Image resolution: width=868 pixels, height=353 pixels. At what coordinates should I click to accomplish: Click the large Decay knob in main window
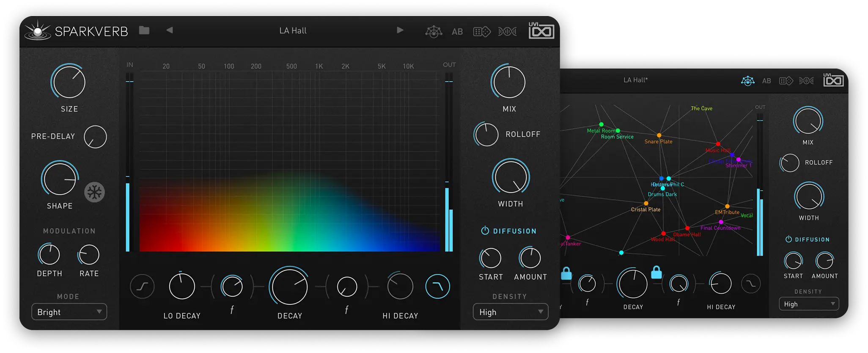(x=290, y=287)
